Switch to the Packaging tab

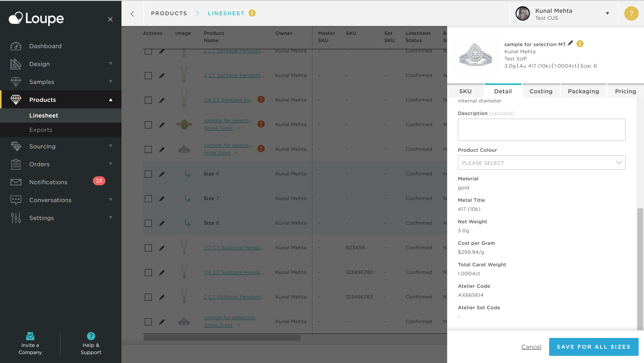tap(583, 91)
